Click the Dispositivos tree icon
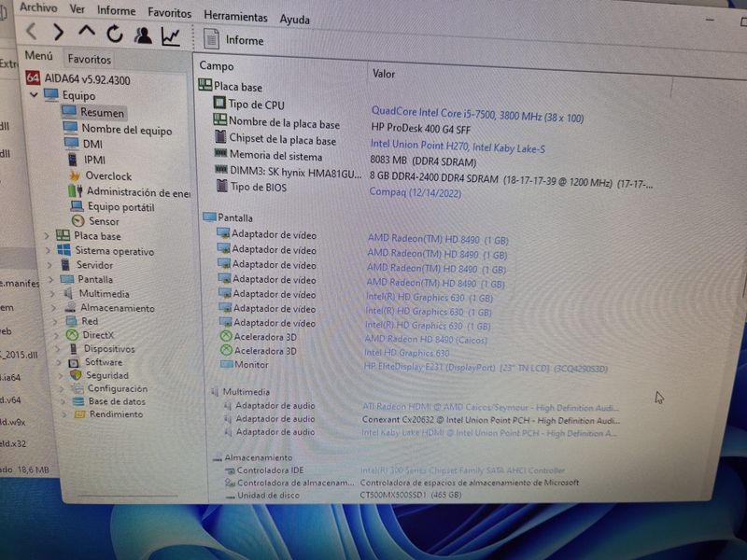This screenshot has height=560, width=747. tap(74, 349)
